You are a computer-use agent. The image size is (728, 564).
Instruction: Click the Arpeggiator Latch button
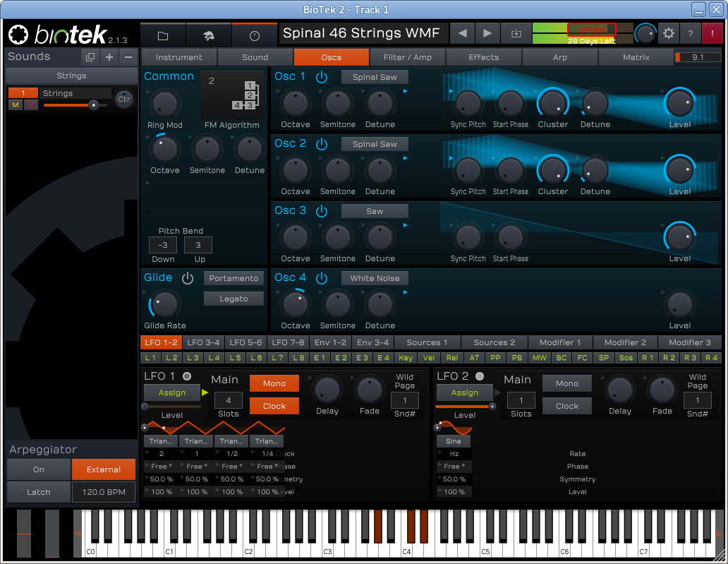click(39, 492)
